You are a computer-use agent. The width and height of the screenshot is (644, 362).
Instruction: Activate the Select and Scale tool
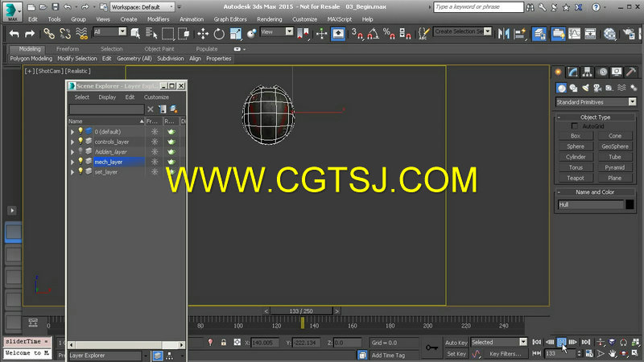click(x=235, y=34)
